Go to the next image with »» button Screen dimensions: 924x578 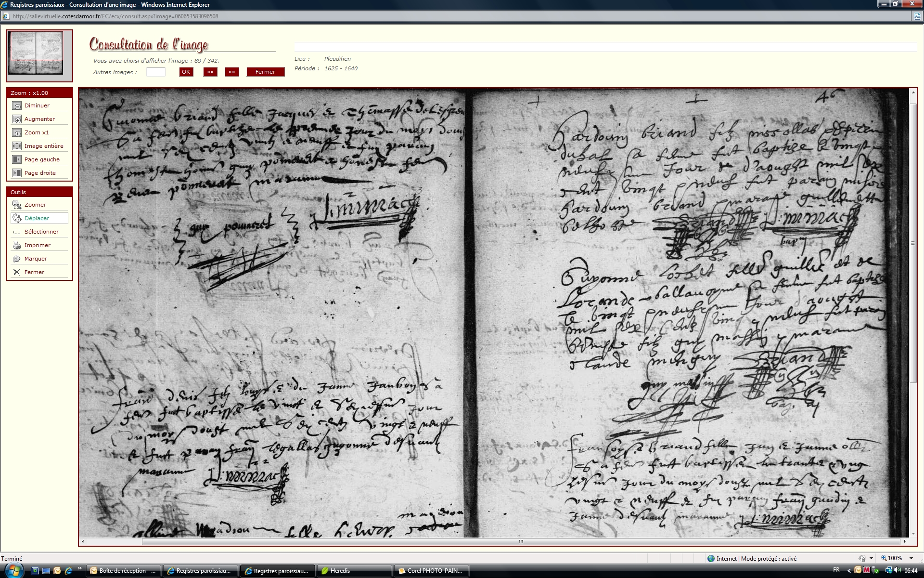[232, 72]
